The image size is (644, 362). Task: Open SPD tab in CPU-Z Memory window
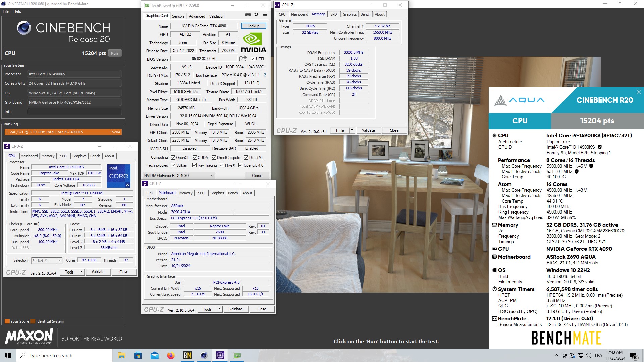pyautogui.click(x=333, y=14)
